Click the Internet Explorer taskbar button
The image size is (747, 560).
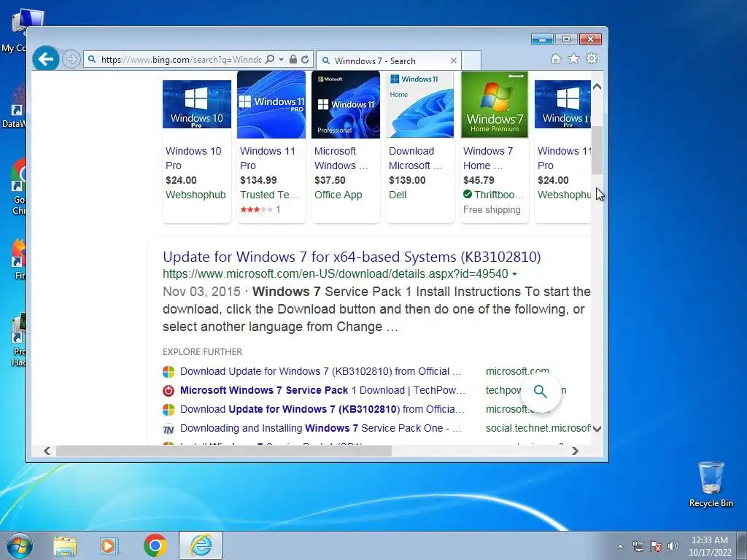[201, 545]
